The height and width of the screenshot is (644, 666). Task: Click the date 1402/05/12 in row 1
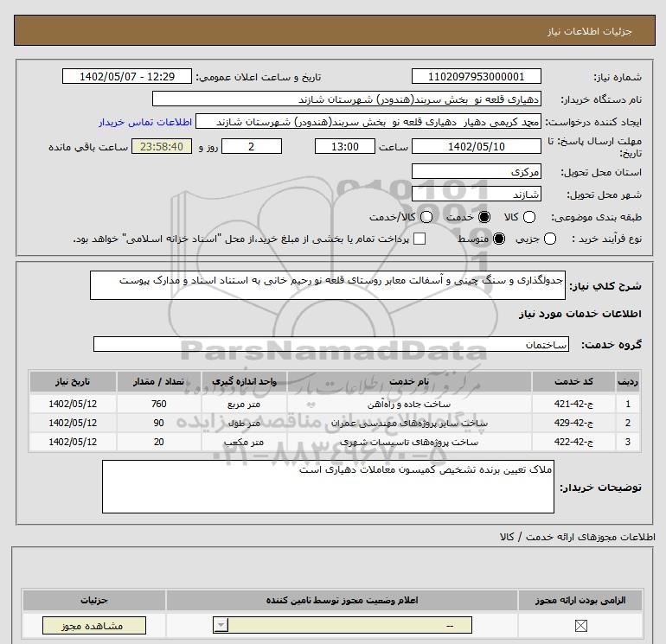click(73, 404)
